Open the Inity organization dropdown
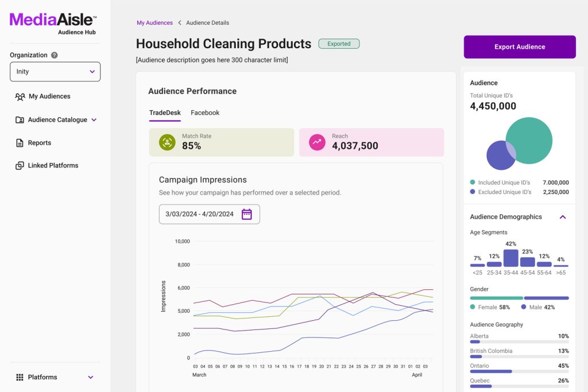The image size is (588, 392). coord(55,72)
